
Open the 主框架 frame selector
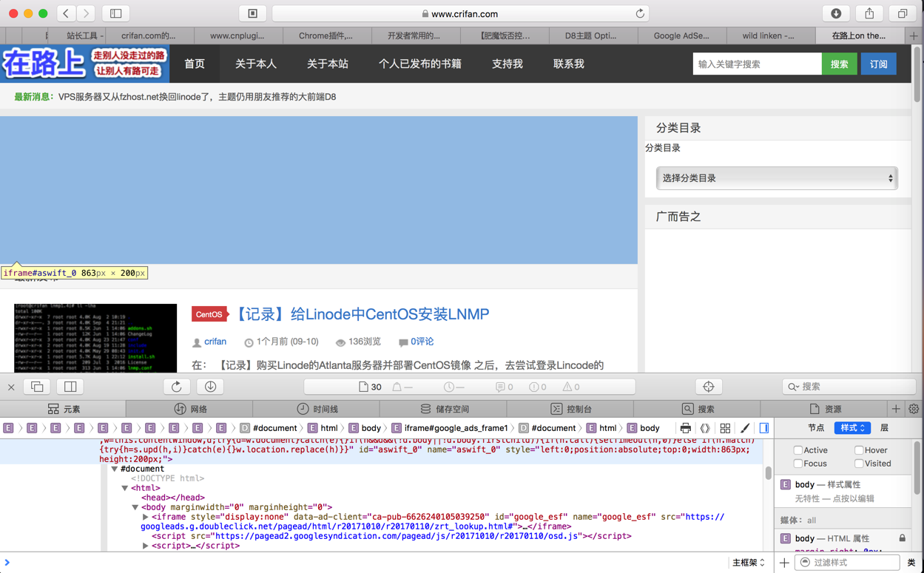tap(748, 563)
